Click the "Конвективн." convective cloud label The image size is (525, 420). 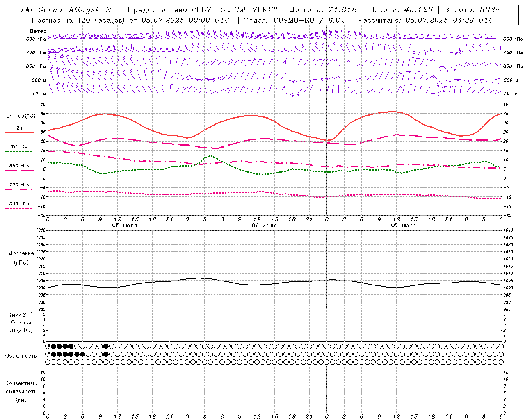click(x=21, y=383)
